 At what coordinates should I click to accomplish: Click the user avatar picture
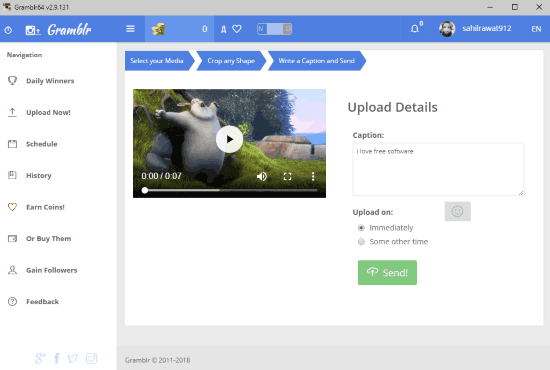(447, 29)
